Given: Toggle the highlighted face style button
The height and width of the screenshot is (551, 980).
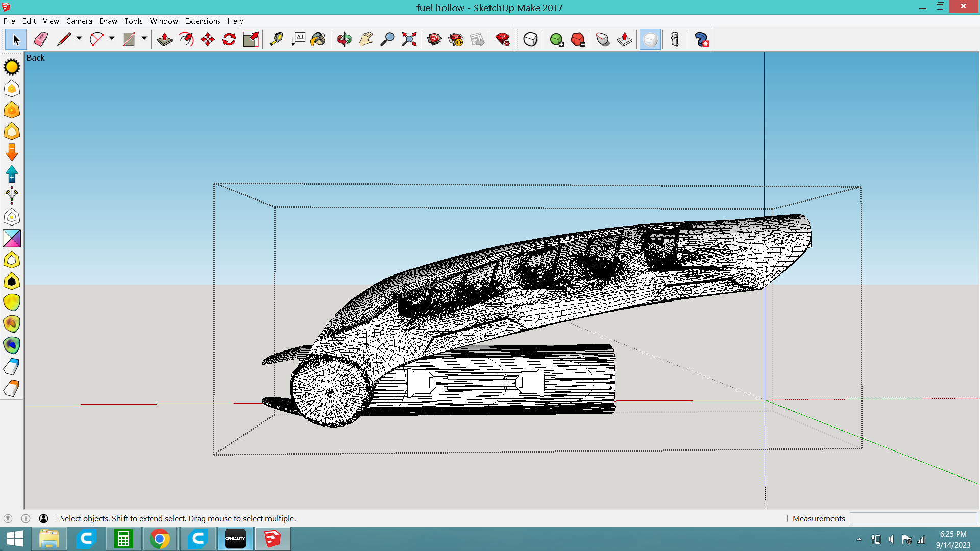Looking at the screenshot, I should tap(650, 39).
